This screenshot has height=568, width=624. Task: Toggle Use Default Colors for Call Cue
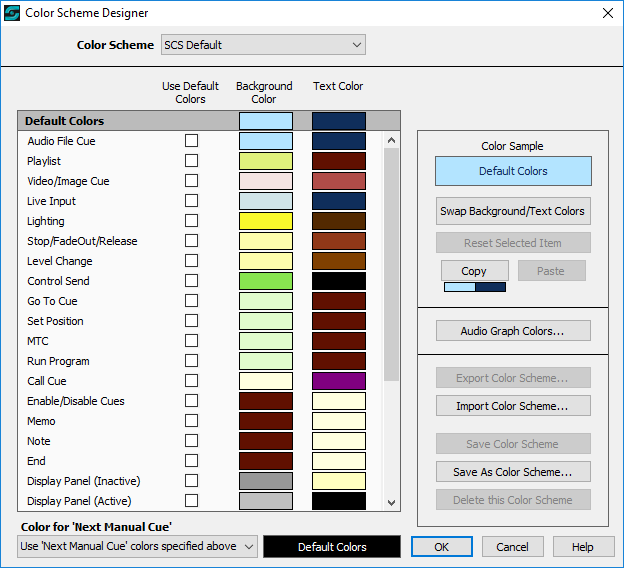(x=191, y=381)
